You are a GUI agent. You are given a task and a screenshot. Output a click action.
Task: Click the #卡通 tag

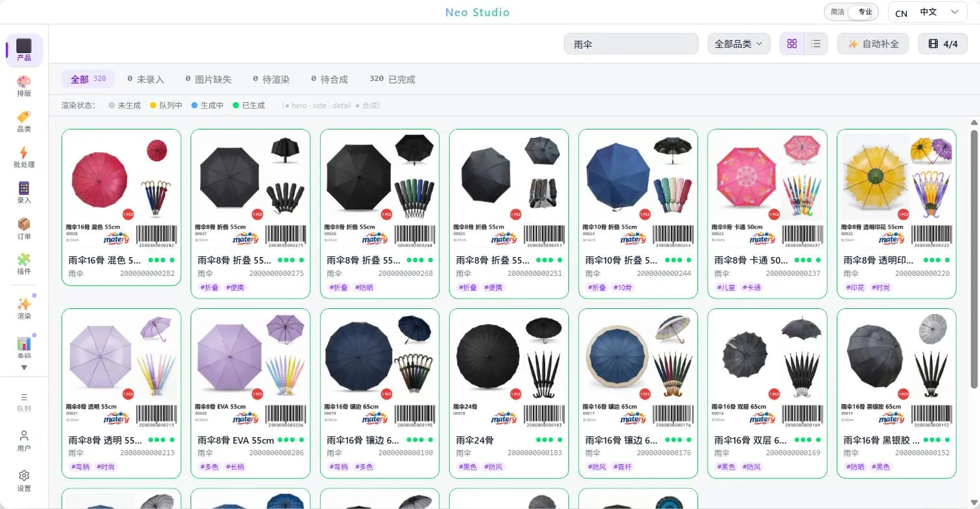pyautogui.click(x=752, y=288)
